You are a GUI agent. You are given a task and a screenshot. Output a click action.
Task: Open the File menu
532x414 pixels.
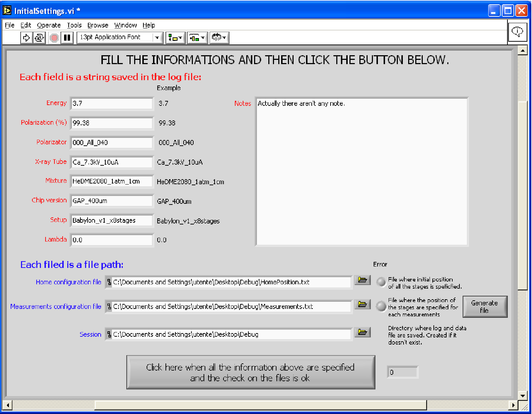click(10, 25)
